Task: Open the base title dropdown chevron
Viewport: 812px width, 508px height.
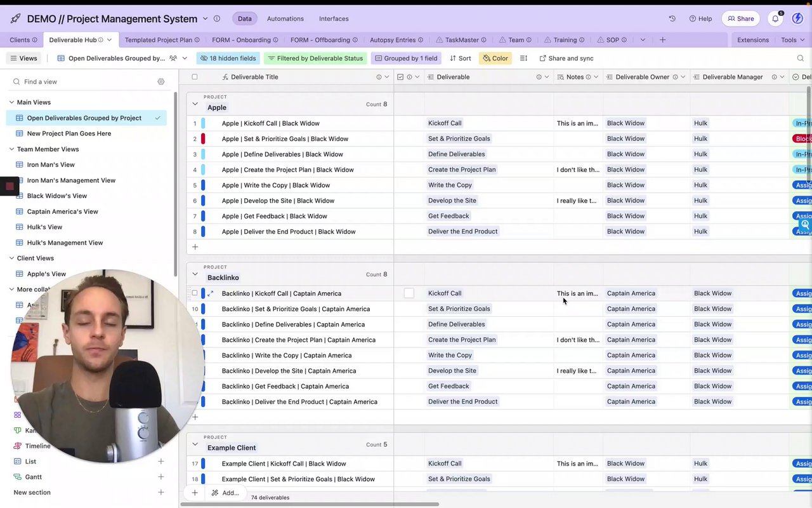Action: point(205,18)
